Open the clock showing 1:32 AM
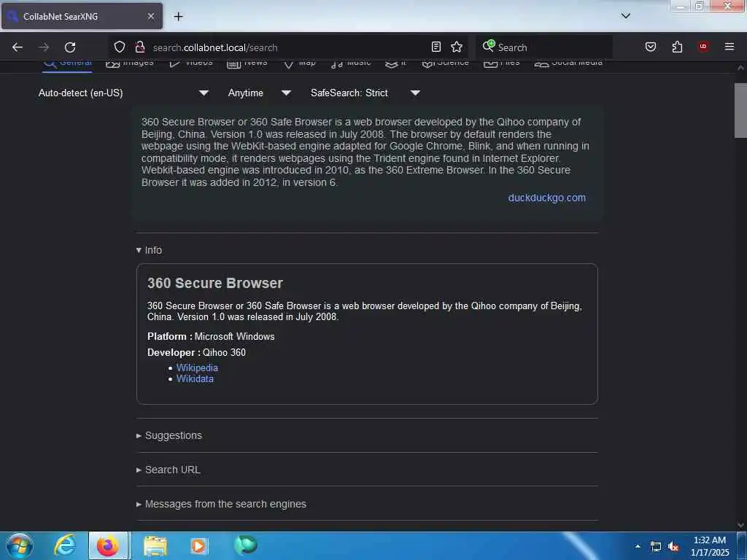Image resolution: width=747 pixels, height=560 pixels. coord(710,546)
